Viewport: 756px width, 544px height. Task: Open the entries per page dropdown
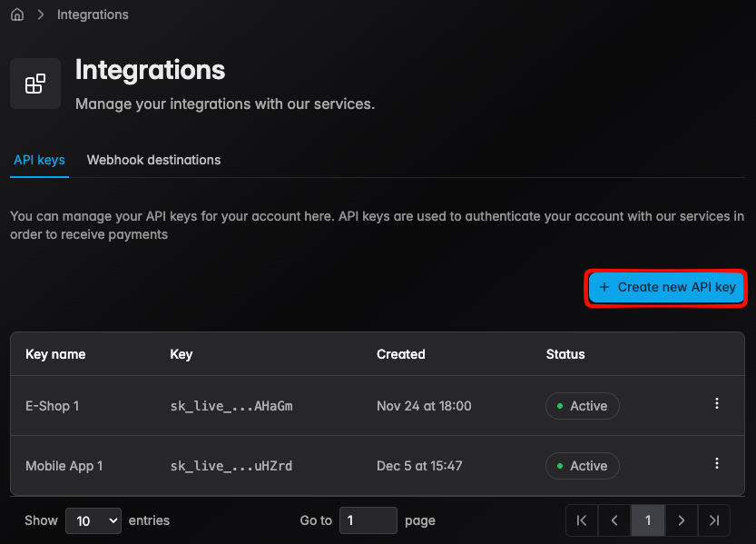(x=93, y=520)
